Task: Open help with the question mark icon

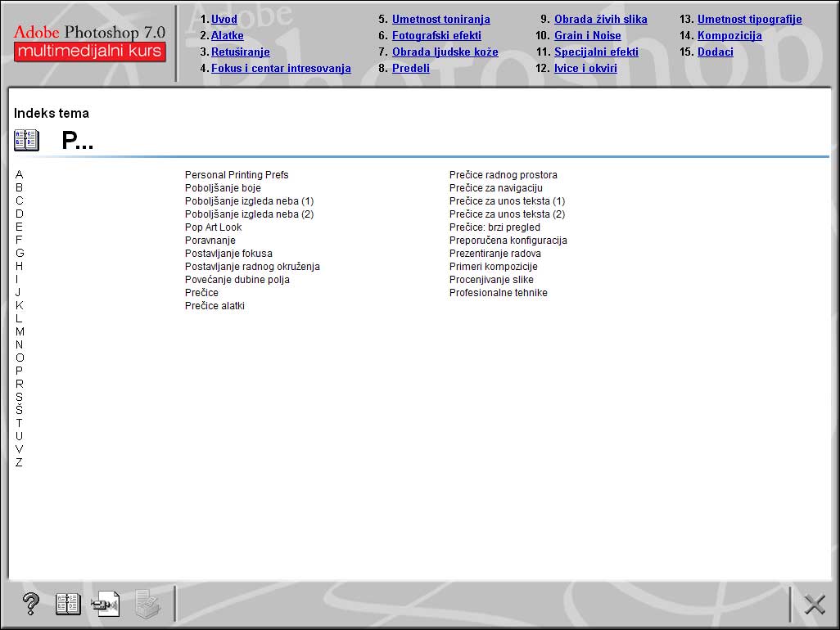Action: (x=30, y=604)
